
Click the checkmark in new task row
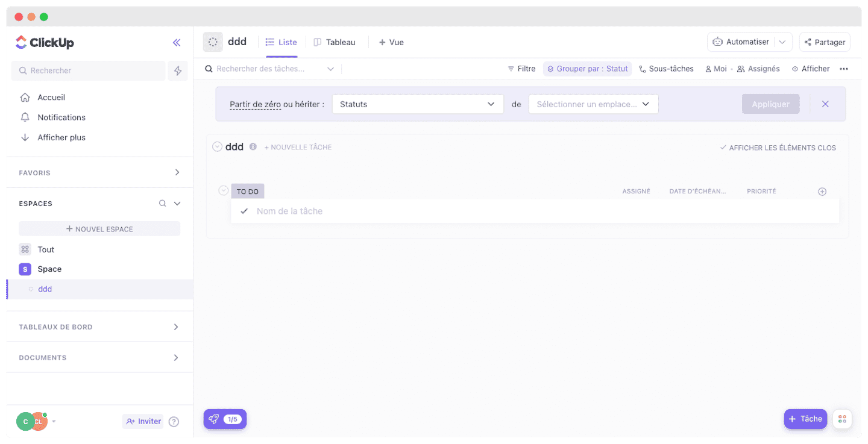click(244, 211)
